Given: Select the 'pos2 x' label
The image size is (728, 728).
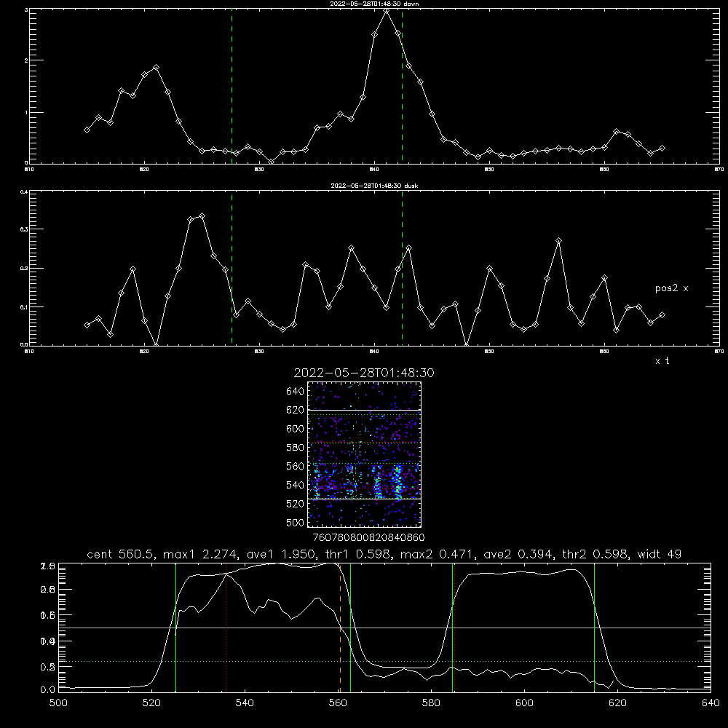Looking at the screenshot, I should point(671,288).
